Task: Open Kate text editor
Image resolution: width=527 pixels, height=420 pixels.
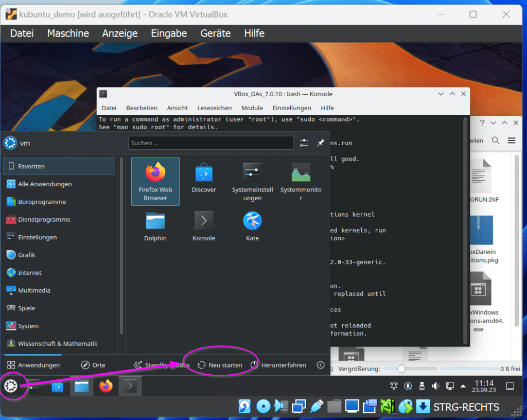Action: [252, 226]
